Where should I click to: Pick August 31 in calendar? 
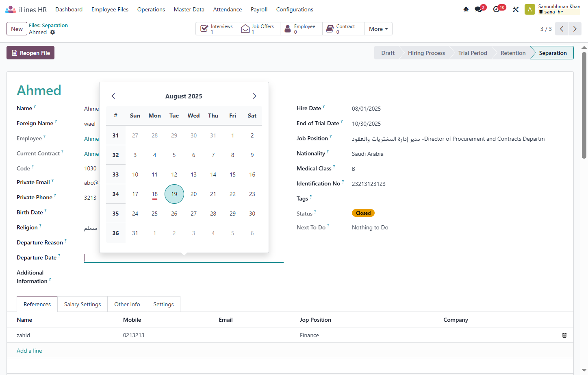[135, 233]
